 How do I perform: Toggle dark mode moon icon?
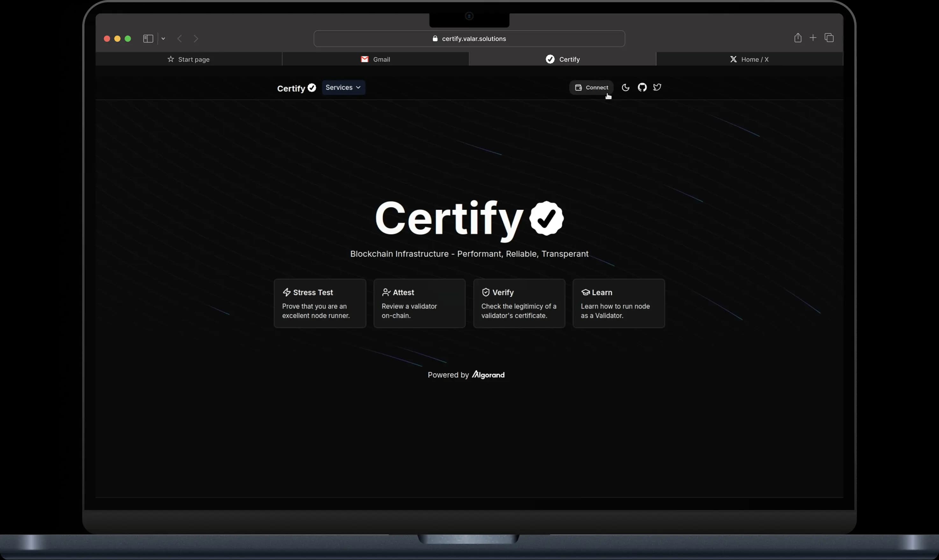pyautogui.click(x=626, y=88)
